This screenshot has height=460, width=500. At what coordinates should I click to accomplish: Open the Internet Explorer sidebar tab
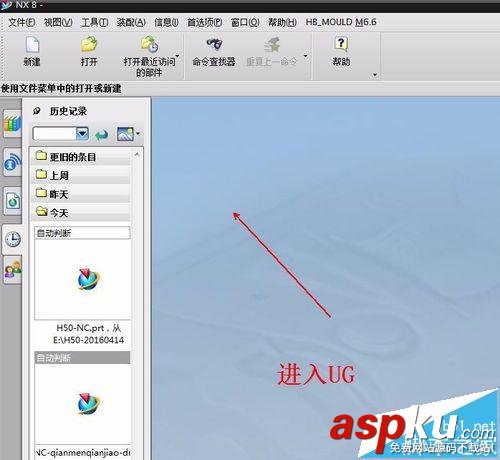12,162
